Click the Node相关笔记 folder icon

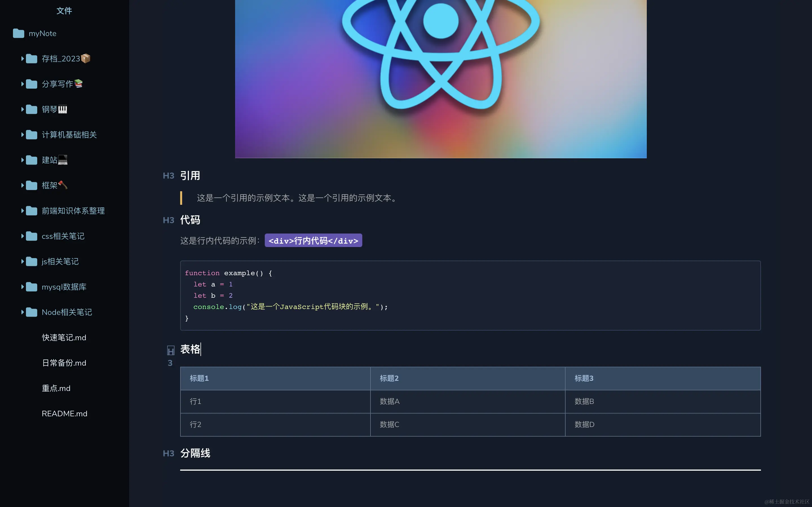[32, 312]
